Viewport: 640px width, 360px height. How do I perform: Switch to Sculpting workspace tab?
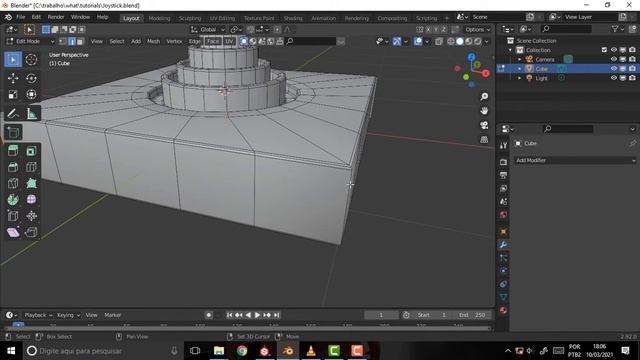coord(190,18)
